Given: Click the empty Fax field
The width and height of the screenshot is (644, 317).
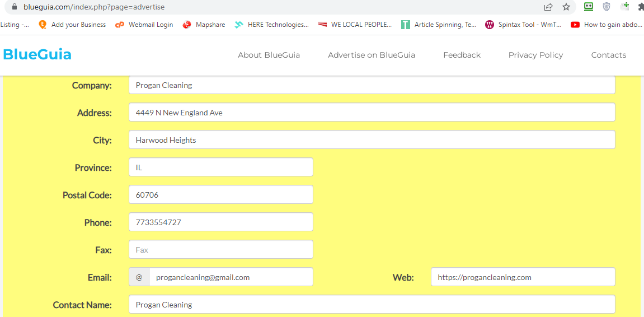Looking at the screenshot, I should tap(221, 250).
